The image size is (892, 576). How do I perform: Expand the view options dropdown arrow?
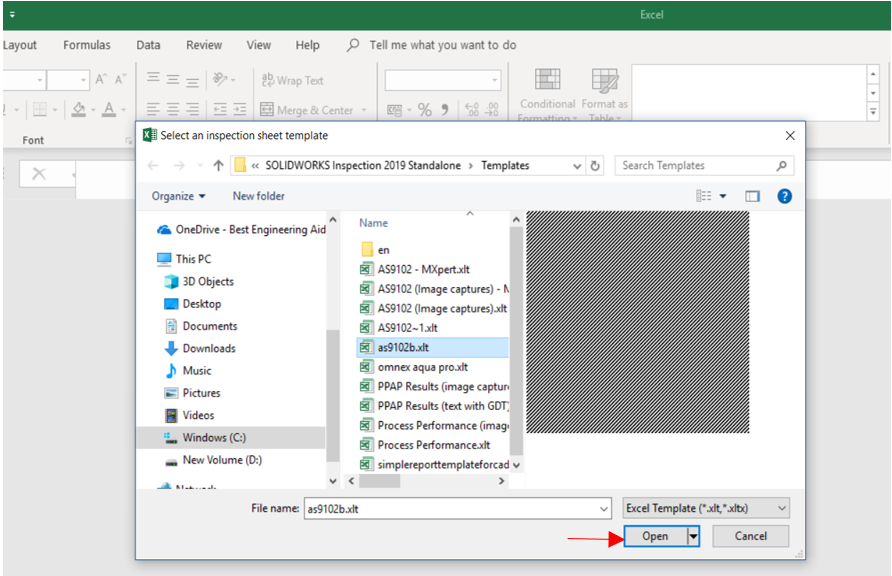(723, 196)
